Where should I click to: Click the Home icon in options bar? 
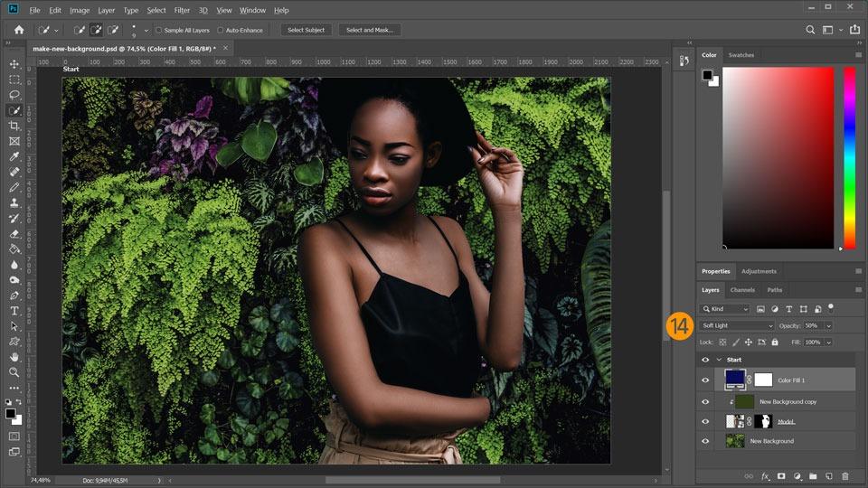18,30
